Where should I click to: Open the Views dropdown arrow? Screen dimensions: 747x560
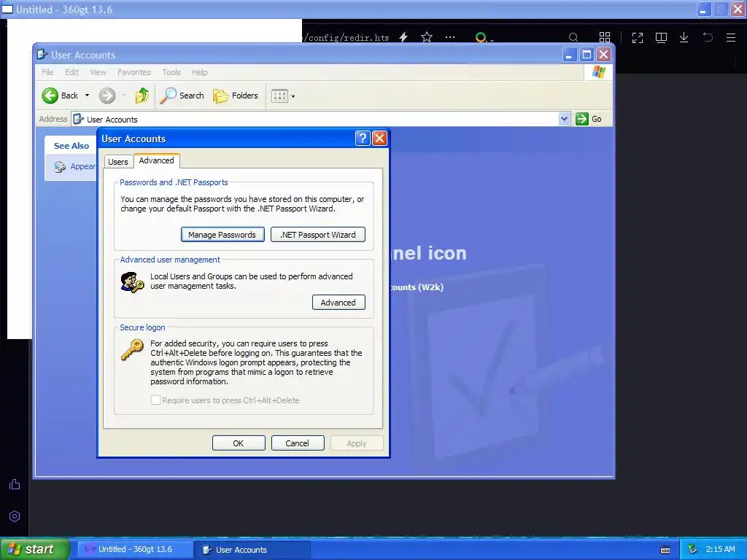tap(293, 96)
